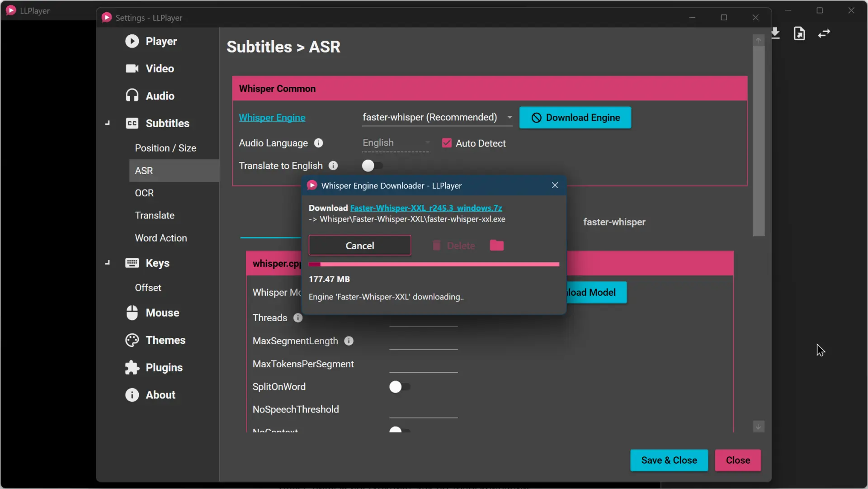This screenshot has height=489, width=868.
Task: Click the About info icon
Action: tap(132, 395)
